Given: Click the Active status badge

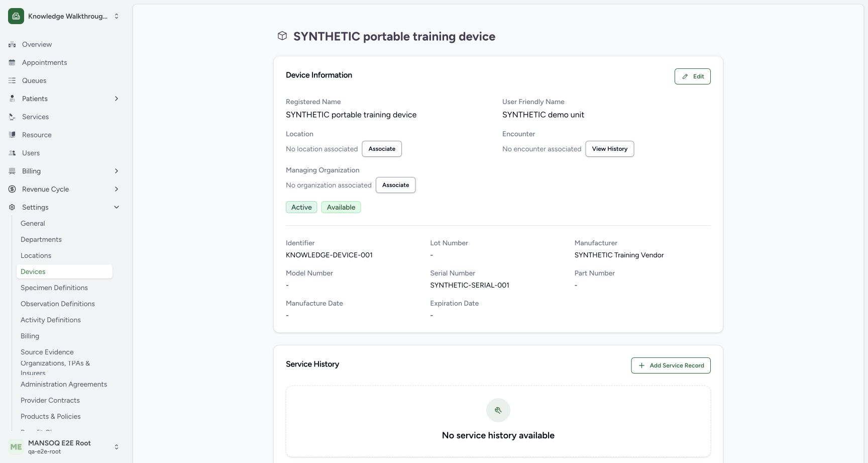Looking at the screenshot, I should (x=301, y=207).
